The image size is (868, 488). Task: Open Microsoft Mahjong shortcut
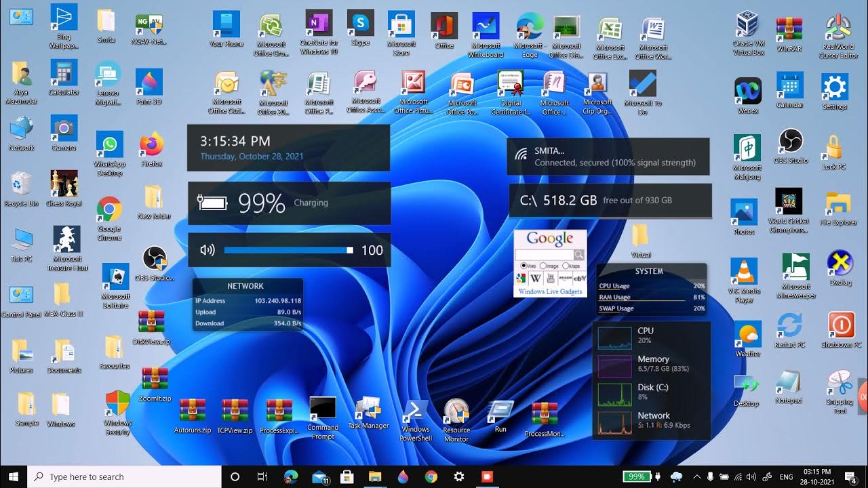[x=747, y=157]
